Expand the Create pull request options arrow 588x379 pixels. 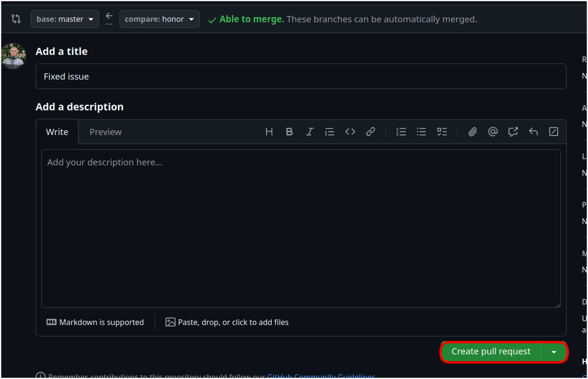(x=554, y=352)
